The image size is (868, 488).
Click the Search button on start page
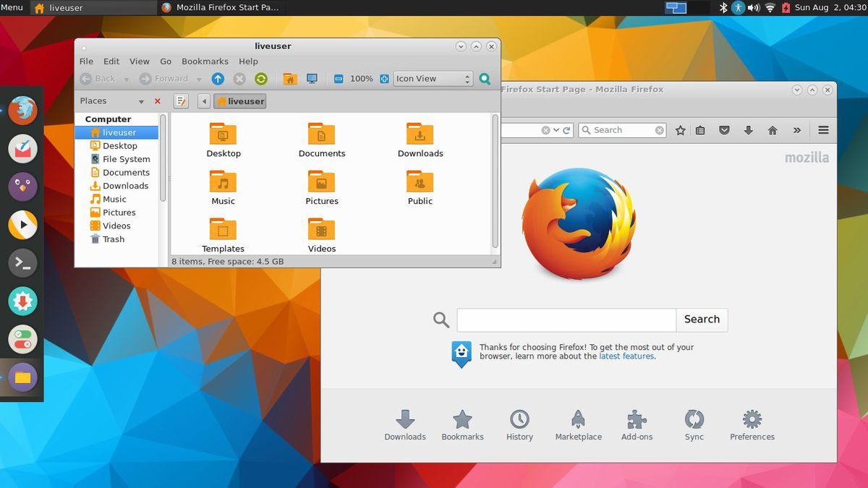point(702,320)
